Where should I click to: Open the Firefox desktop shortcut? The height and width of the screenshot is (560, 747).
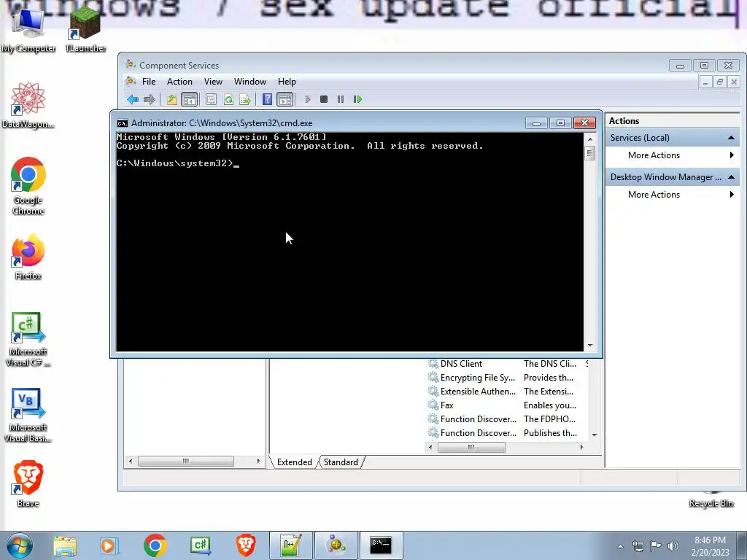pos(28,257)
